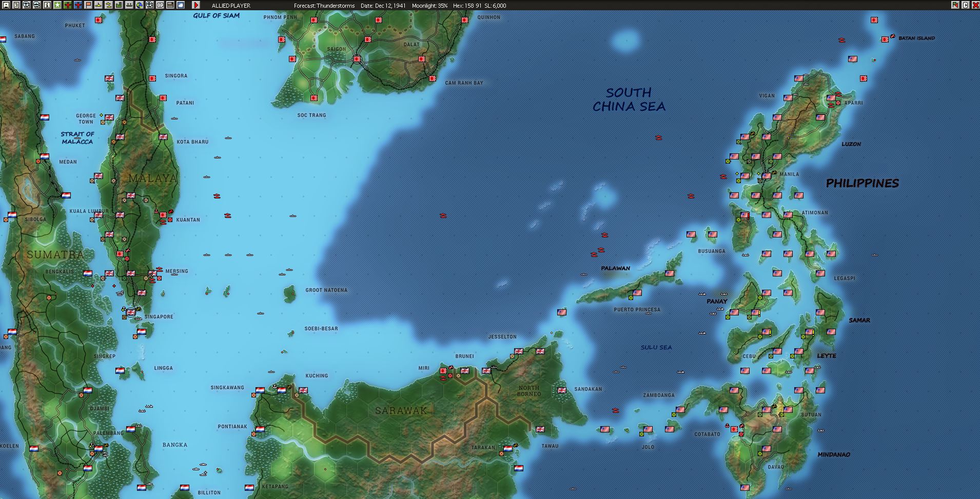Select the Dutch flag at Tarakan
980x499 pixels.
508,449
